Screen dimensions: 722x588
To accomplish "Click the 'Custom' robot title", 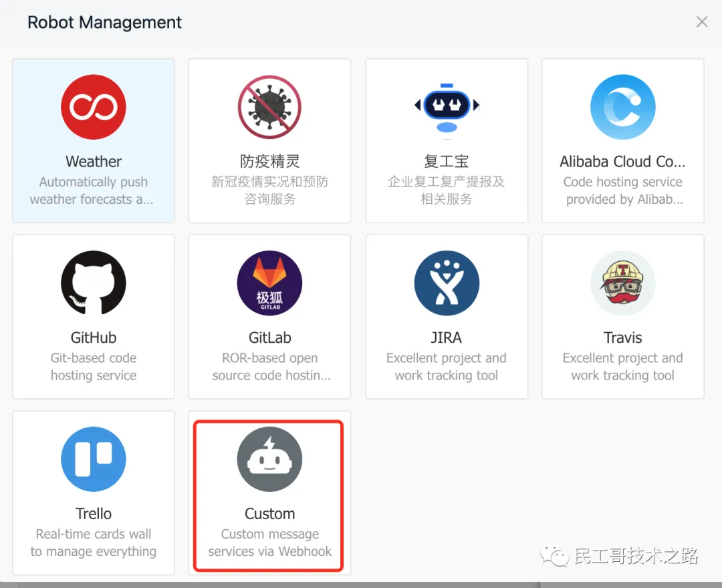I will (x=270, y=514).
